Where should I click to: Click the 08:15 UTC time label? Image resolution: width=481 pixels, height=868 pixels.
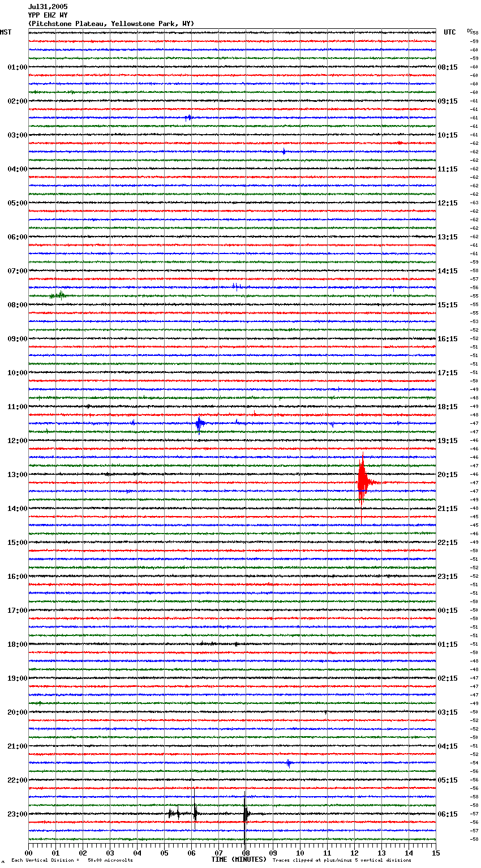[x=448, y=67]
